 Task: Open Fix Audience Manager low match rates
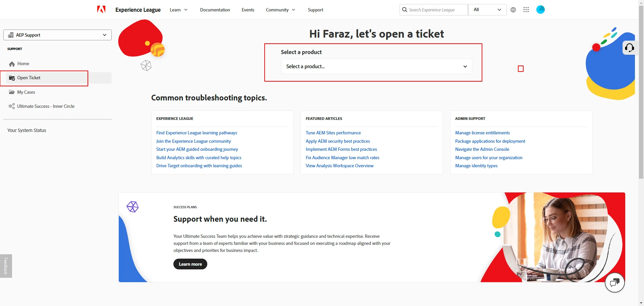342,158
